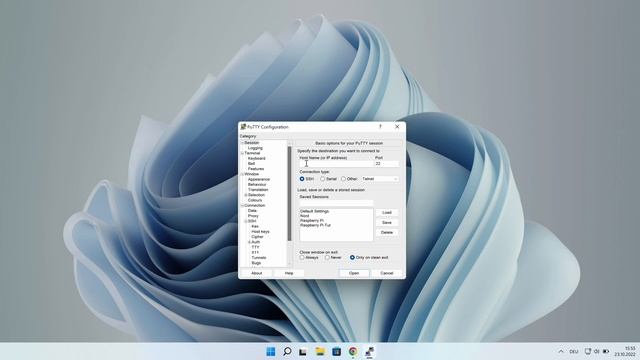640x360 pixels.
Task: Collapse the Terminal tree node
Action: (x=242, y=153)
